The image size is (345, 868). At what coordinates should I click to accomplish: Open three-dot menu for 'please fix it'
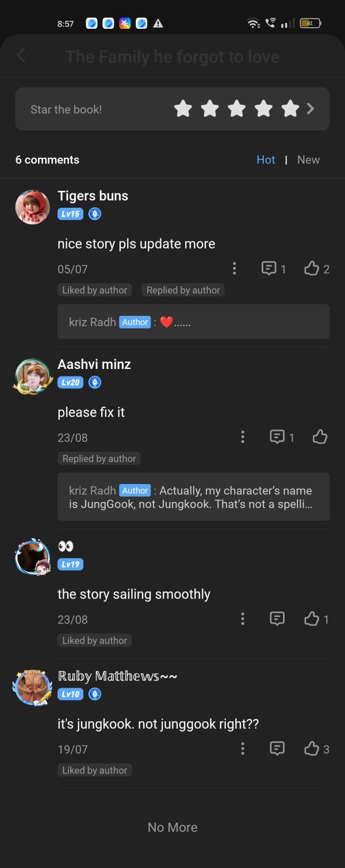tap(243, 437)
